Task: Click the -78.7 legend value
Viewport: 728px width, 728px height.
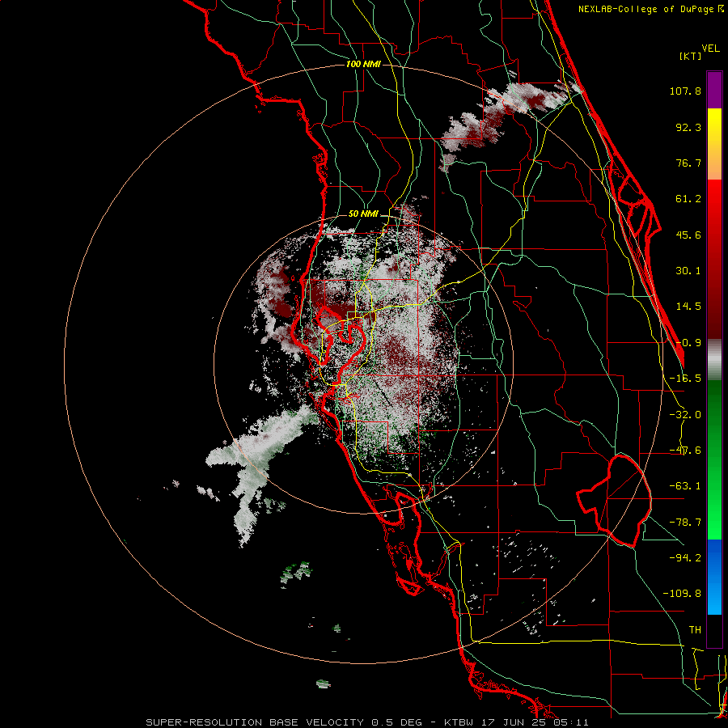Action: [x=685, y=523]
